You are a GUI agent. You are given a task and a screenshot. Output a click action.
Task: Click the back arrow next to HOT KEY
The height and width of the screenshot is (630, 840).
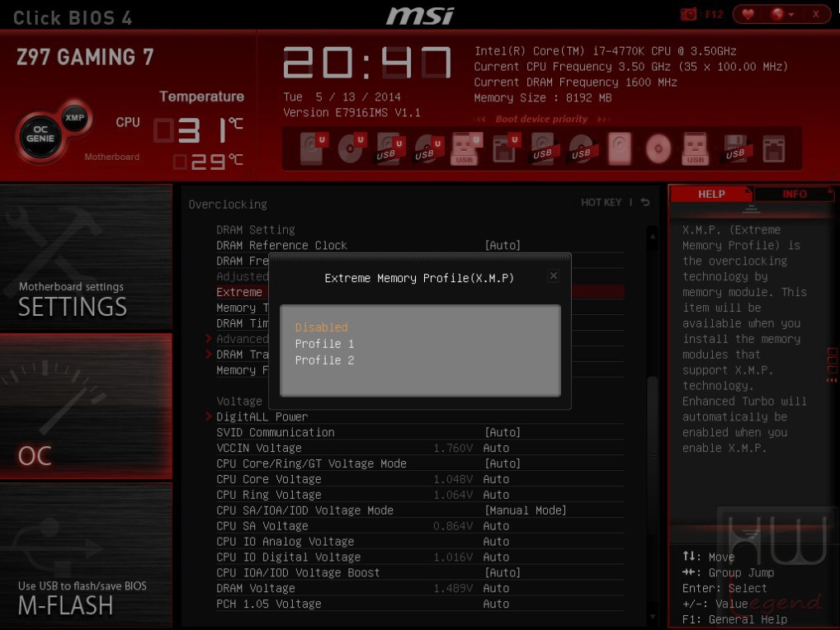[x=645, y=202]
